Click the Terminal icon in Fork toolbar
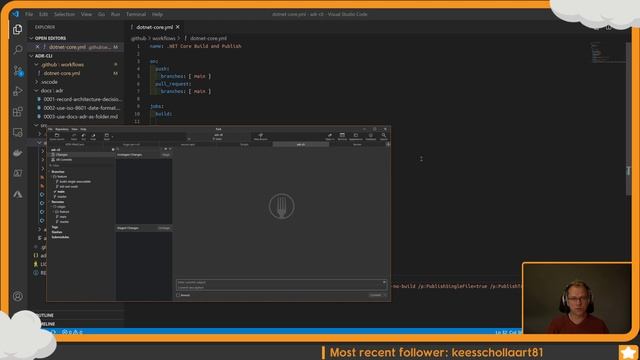The image size is (640, 360). pos(342,136)
